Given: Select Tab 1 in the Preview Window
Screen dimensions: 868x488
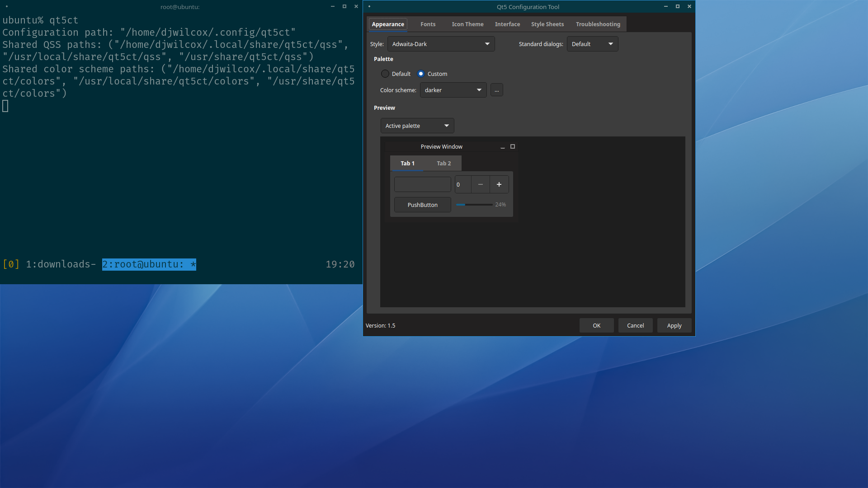Looking at the screenshot, I should (407, 163).
